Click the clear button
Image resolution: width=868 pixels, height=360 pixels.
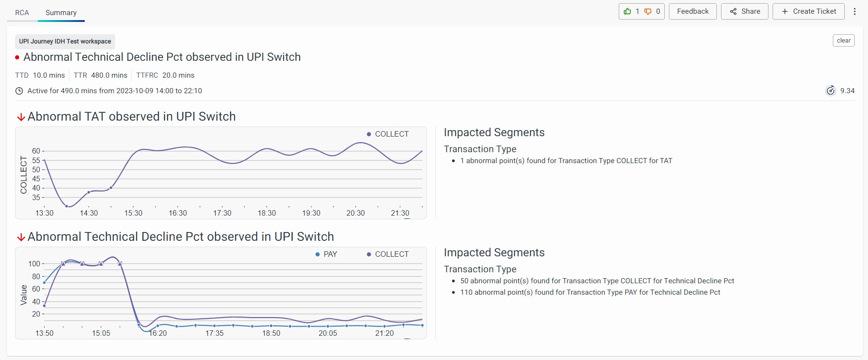click(x=843, y=41)
